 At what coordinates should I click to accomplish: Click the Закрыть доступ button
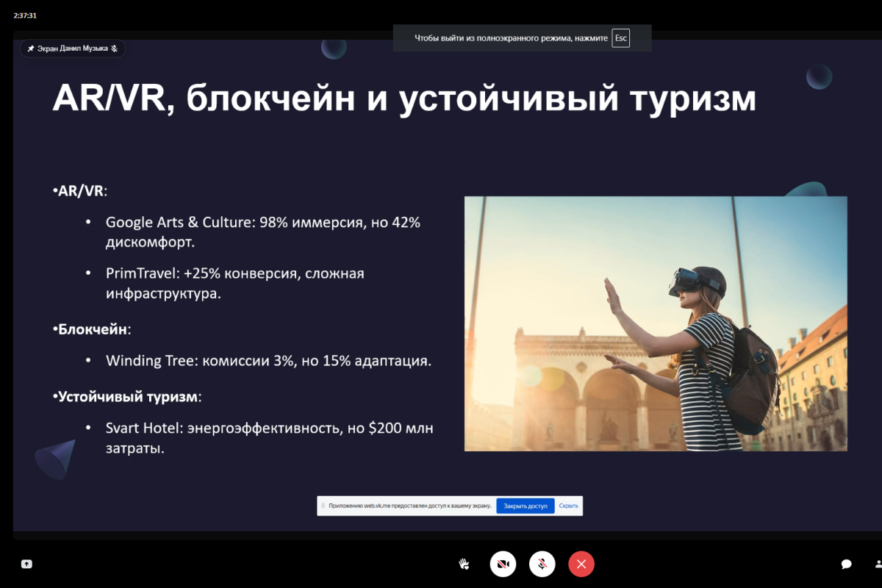(526, 506)
